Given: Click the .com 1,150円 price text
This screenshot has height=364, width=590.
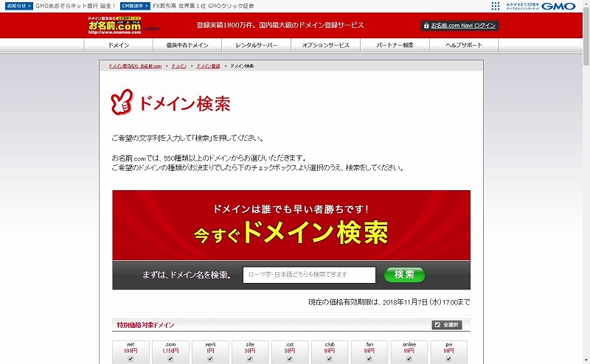Looking at the screenshot, I should coord(170,351).
